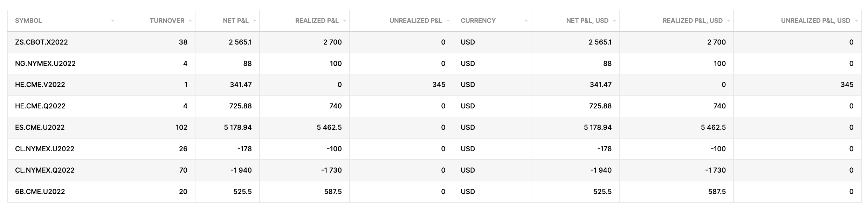Open the UNREALIZED P&L column dropdown arrow

(448, 21)
